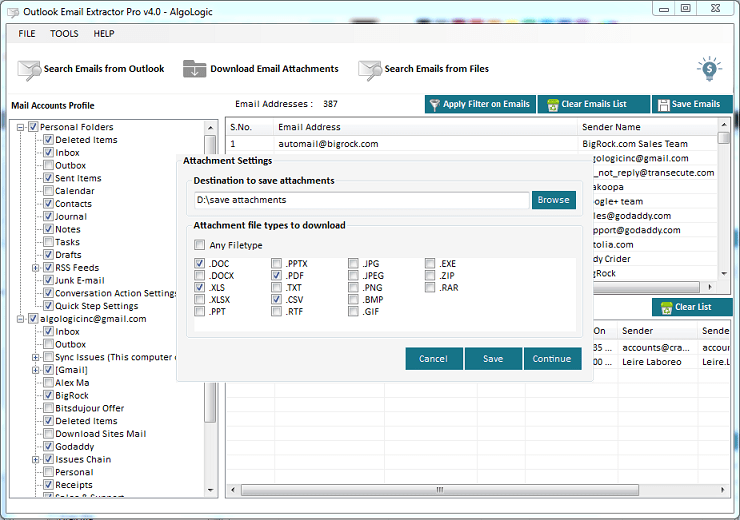This screenshot has height=520, width=740.
Task: Click Browse for destination folder
Action: (x=553, y=200)
